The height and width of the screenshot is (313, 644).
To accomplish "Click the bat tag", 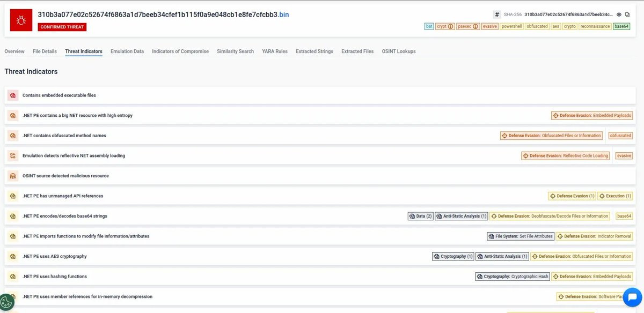I will pos(429,26).
